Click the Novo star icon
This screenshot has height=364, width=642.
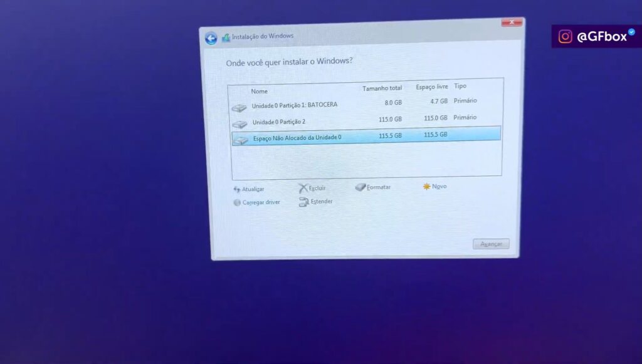(x=426, y=187)
